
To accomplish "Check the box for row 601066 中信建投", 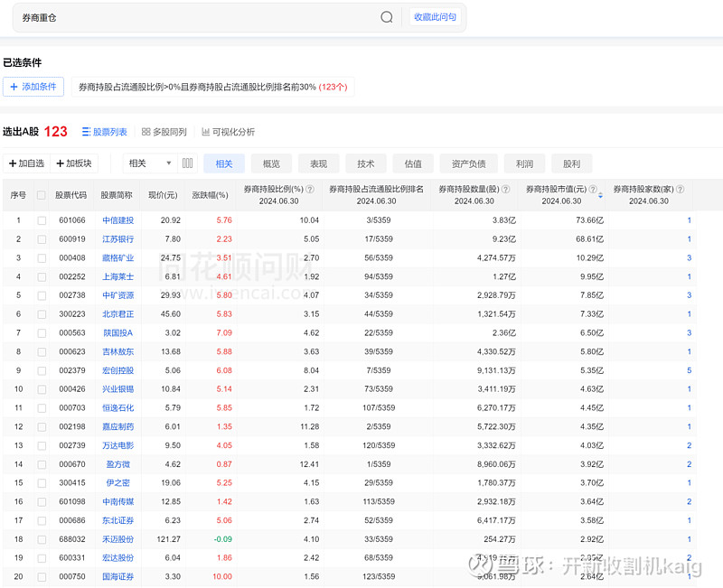I will pos(42,220).
